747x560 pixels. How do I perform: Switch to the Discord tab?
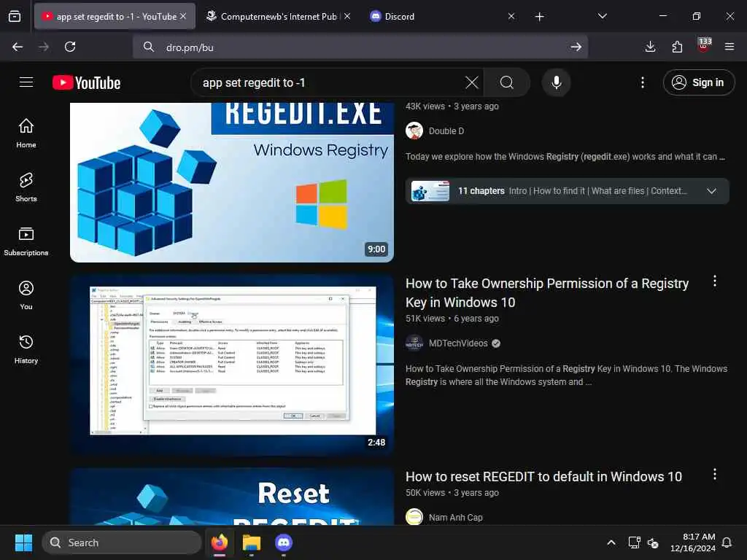399,17
